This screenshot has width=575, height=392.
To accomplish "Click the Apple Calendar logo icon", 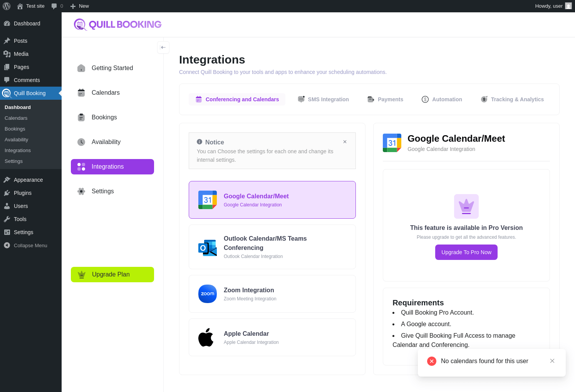I will (206, 337).
